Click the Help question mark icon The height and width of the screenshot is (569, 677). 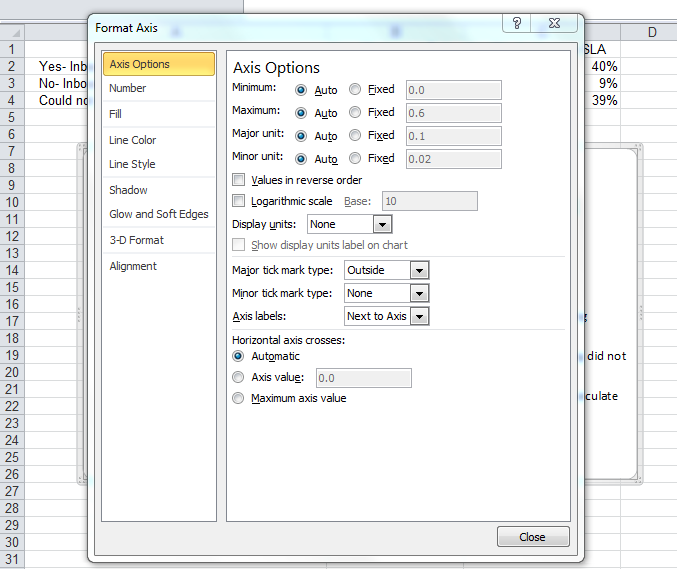pyautogui.click(x=516, y=24)
